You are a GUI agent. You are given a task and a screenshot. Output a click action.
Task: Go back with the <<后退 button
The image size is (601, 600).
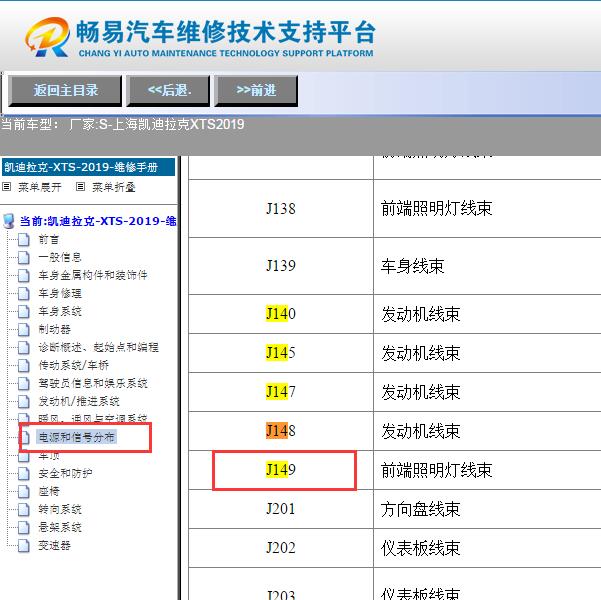point(168,91)
